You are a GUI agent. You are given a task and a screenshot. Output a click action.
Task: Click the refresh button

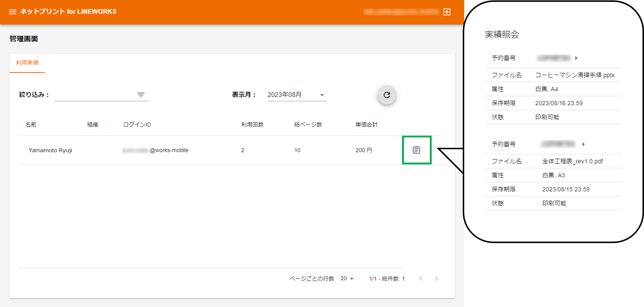point(387,95)
